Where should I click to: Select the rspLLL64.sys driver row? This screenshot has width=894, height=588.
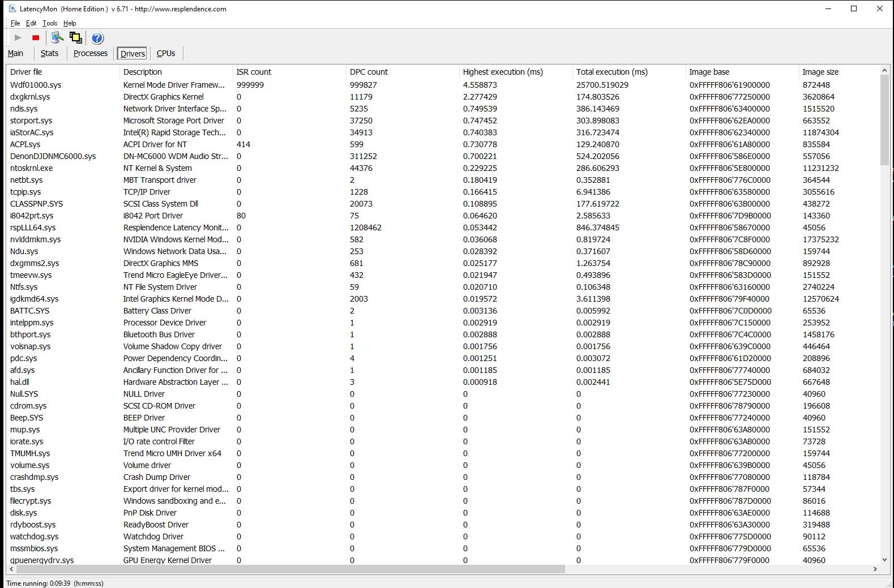pyautogui.click(x=443, y=228)
